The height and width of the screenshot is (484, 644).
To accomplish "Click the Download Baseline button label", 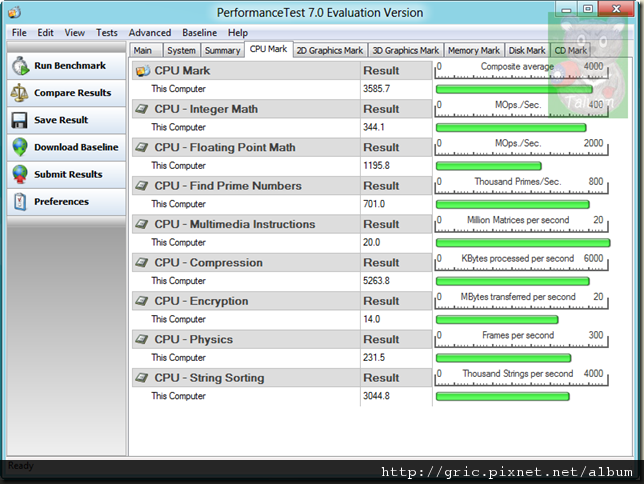I will tap(76, 147).
